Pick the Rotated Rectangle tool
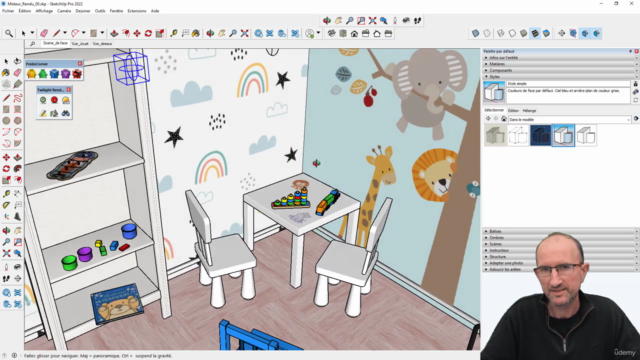The image size is (640, 360). coord(18,109)
